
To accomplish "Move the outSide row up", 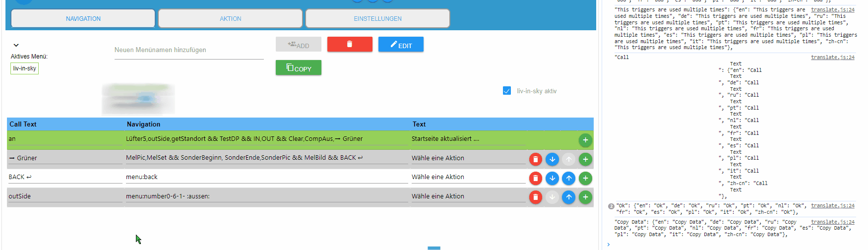I will point(569,197).
